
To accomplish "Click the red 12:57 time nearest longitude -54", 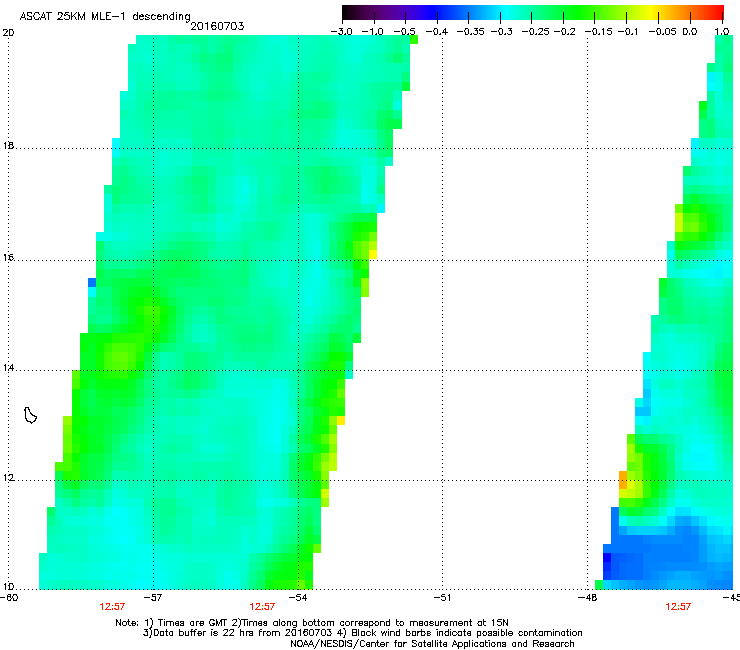I will (262, 607).
